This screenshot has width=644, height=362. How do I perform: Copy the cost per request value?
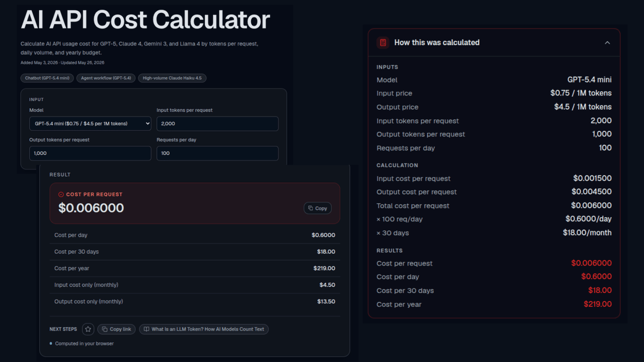[x=318, y=208]
